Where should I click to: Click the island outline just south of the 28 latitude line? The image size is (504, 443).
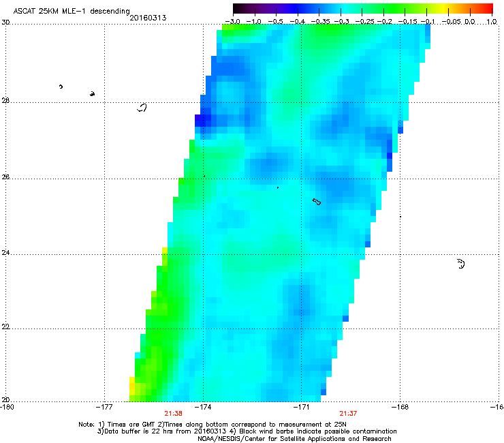[x=142, y=108]
